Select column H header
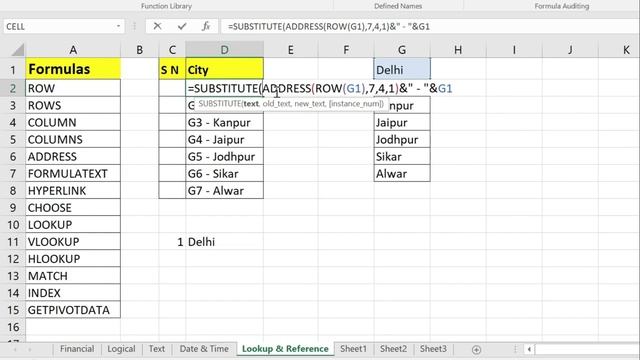Screen dimensions: 640x360 (x=458, y=50)
